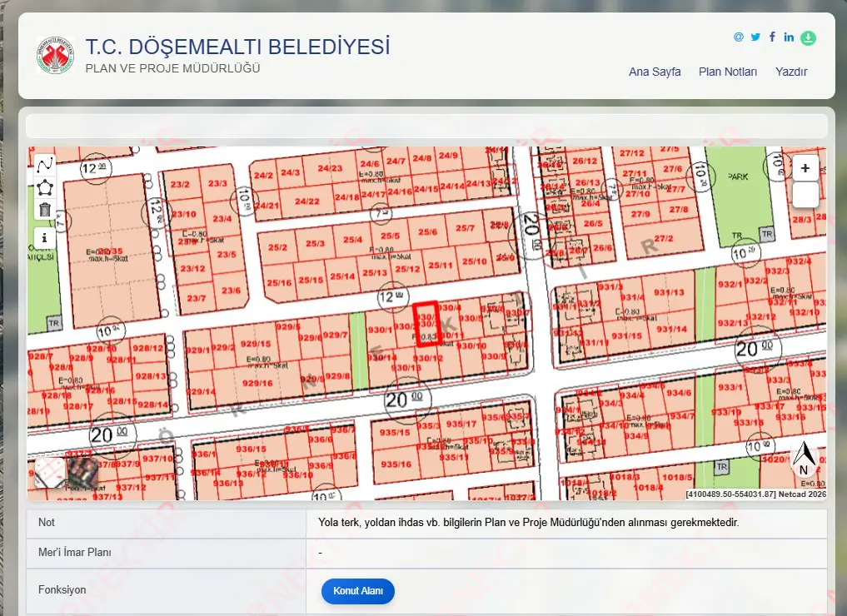Click parcel label 23/7
847x616 pixels.
pos(196,298)
